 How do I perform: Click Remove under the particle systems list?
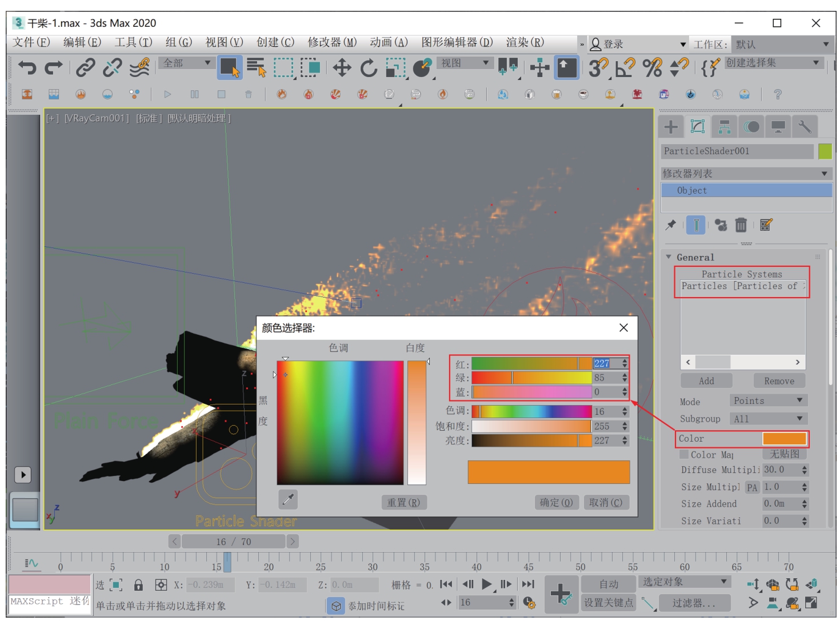tap(778, 381)
